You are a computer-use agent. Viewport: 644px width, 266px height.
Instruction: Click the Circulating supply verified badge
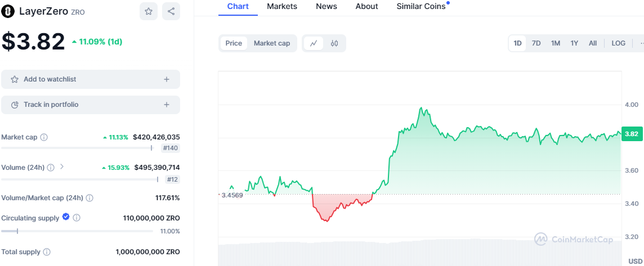66,217
